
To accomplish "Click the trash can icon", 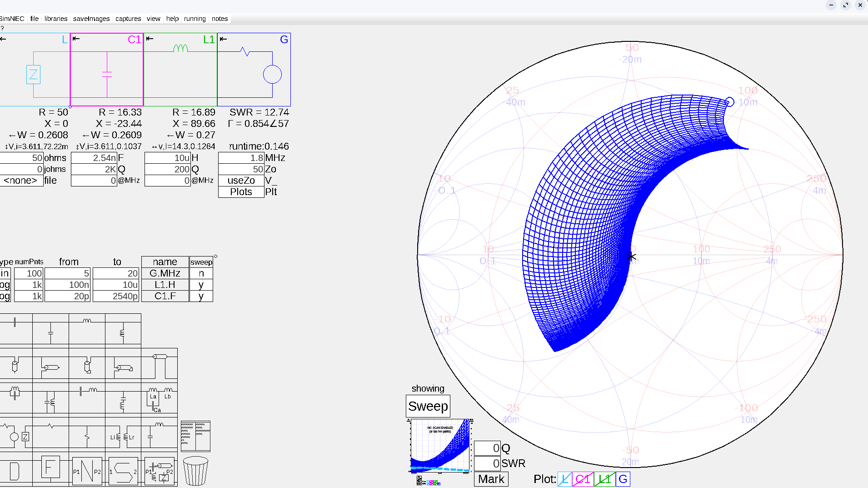I will click(x=195, y=471).
